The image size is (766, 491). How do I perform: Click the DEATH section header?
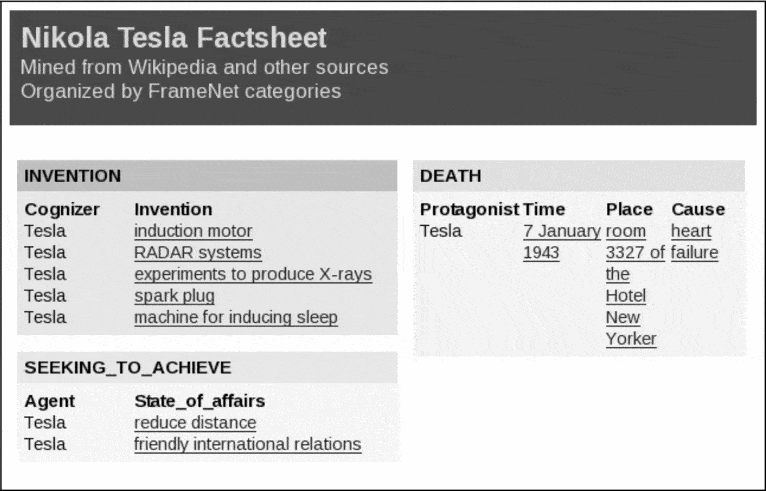(451, 176)
